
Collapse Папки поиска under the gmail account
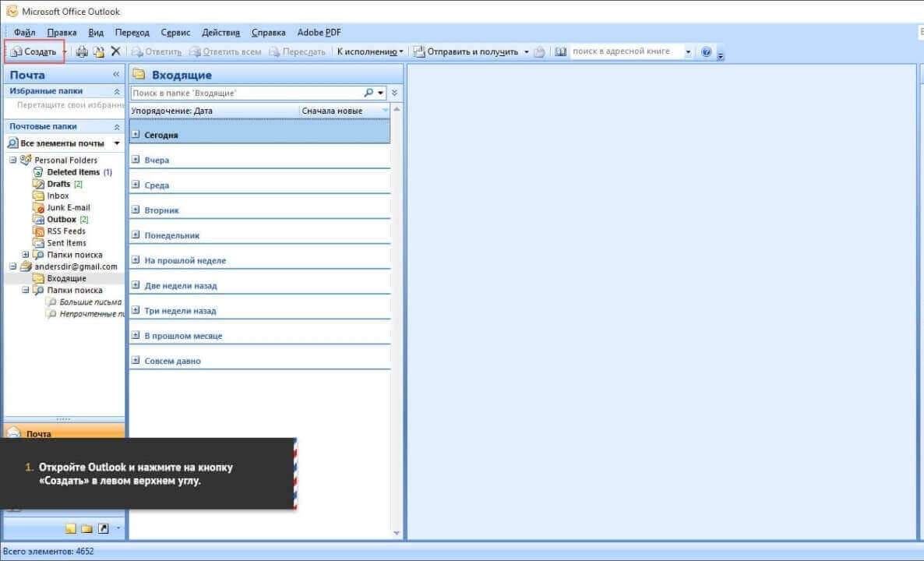coord(26,290)
